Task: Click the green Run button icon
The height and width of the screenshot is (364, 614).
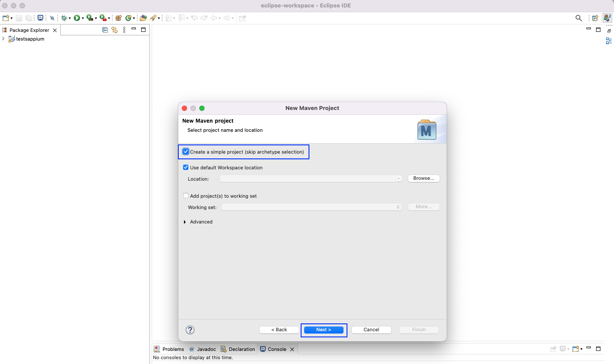Action: [x=76, y=18]
